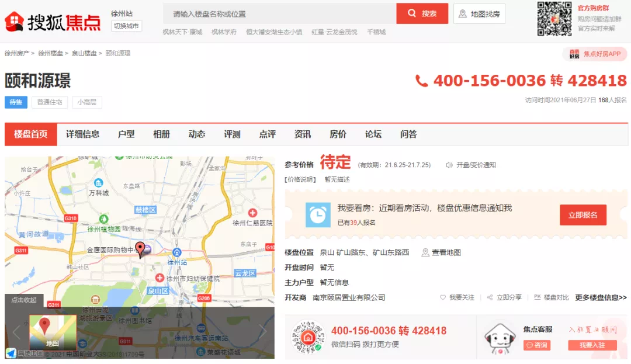Go to the 问答 tab
The width and height of the screenshot is (631, 364).
(408, 134)
